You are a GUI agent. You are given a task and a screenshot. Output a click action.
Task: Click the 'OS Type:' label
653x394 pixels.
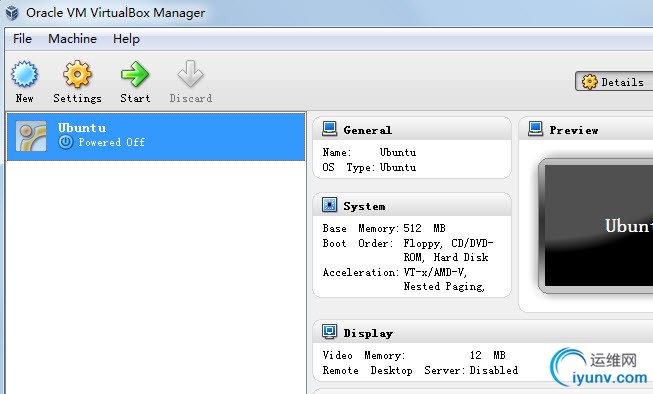349,167
